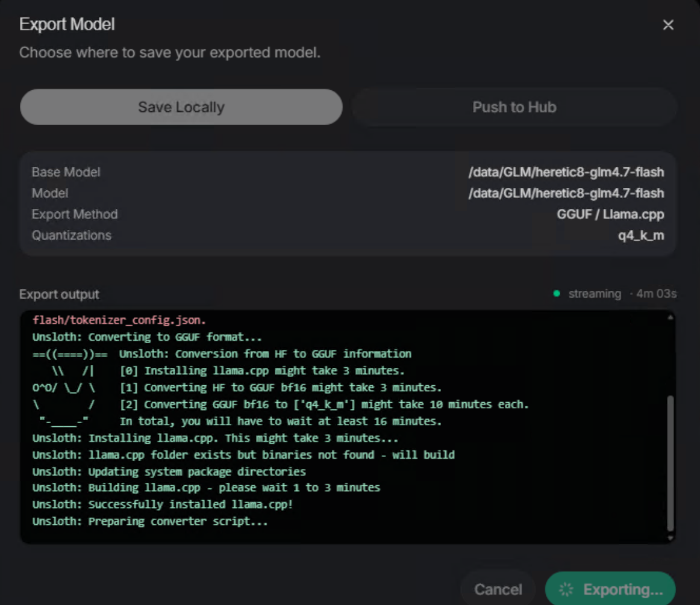Click 'Preparing converter script...' log line
Image resolution: width=700 pixels, height=605 pixels.
click(x=150, y=521)
